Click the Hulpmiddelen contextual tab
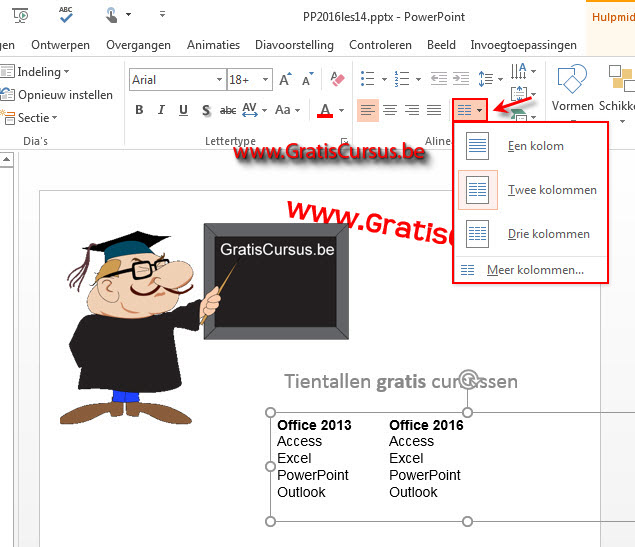Viewport: 635px width, 547px height. [x=613, y=17]
